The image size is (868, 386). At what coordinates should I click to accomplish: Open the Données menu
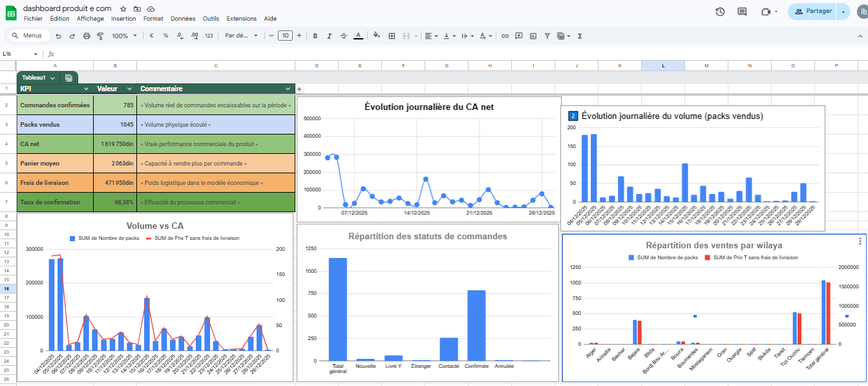pos(183,19)
